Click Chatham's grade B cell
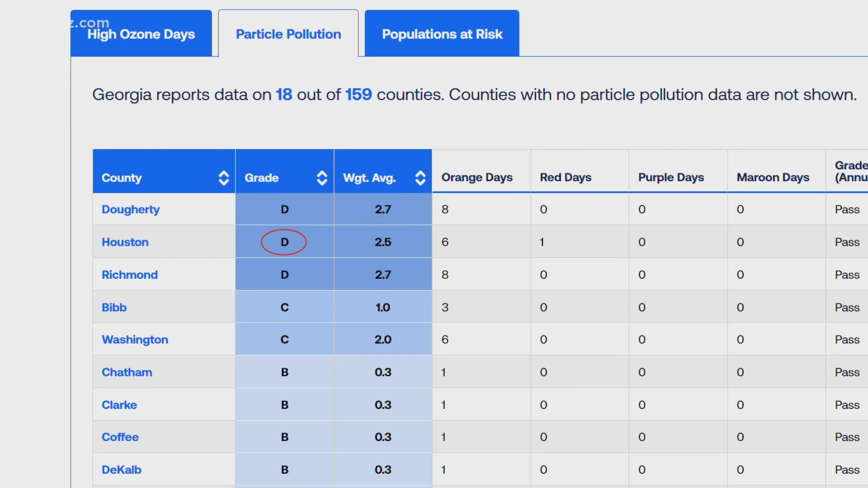Viewport: 868px width, 488px height. 284,372
